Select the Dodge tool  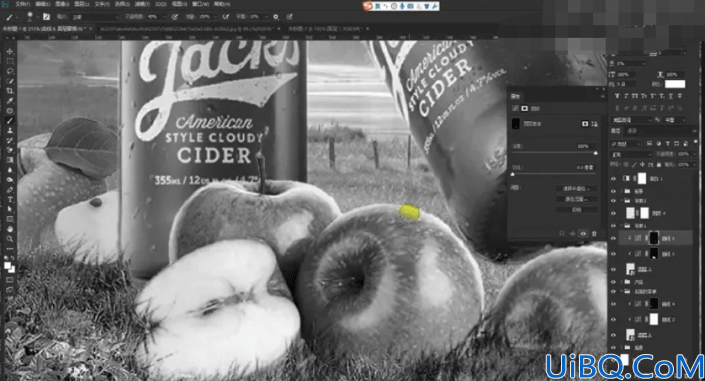(x=9, y=180)
